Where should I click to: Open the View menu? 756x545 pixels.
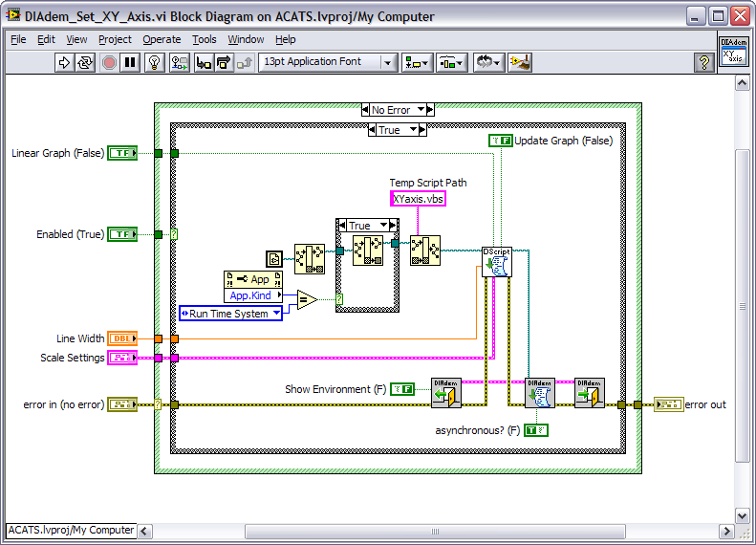point(76,39)
